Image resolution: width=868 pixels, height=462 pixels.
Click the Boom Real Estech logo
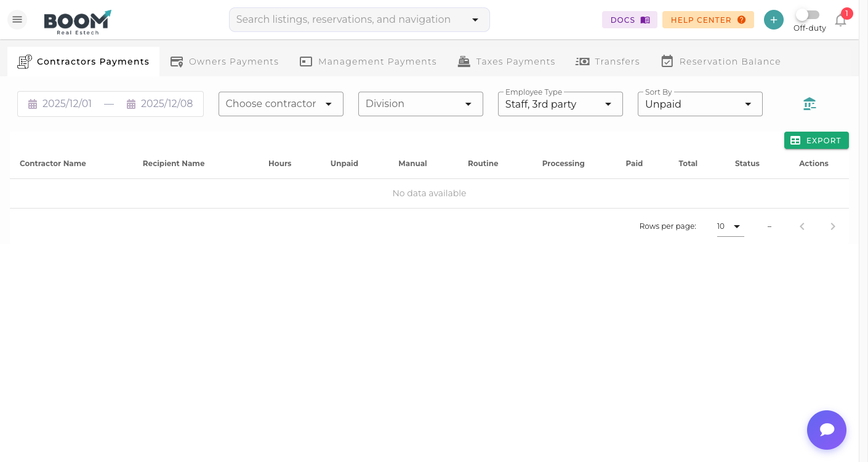tap(77, 22)
